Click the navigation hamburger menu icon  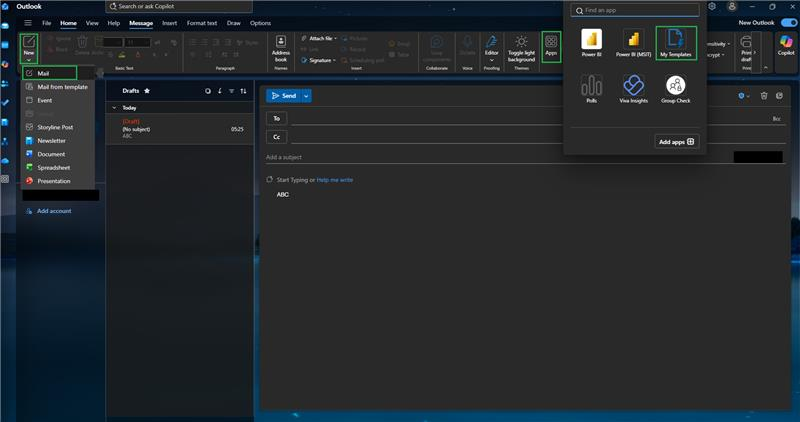point(28,23)
